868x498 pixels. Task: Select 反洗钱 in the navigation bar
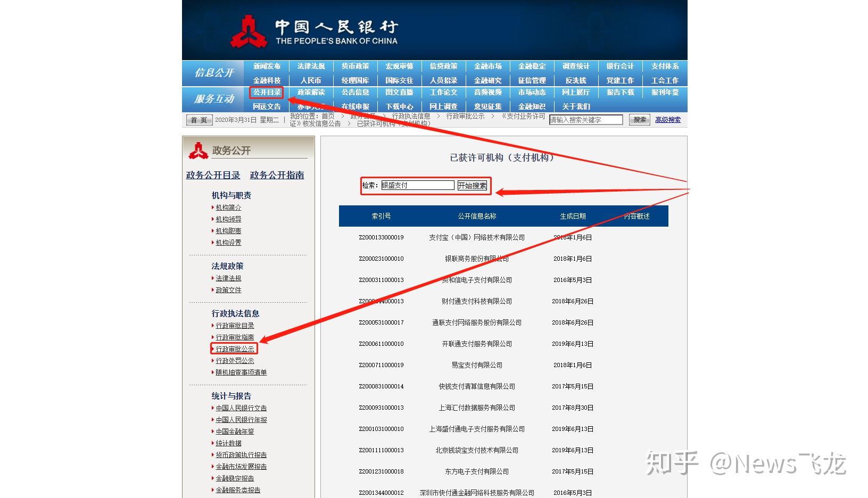[x=576, y=80]
